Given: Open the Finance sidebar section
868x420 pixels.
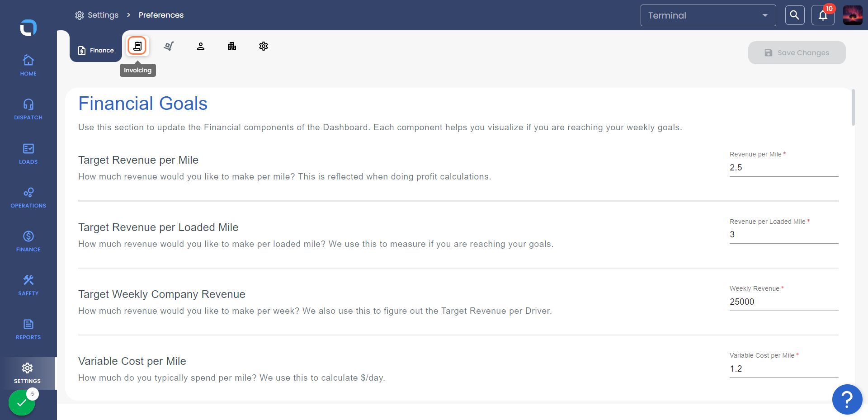Looking at the screenshot, I should [x=28, y=241].
